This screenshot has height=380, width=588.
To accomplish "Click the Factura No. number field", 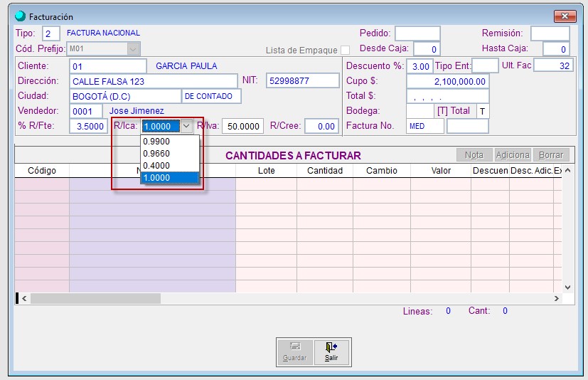I will [x=468, y=126].
